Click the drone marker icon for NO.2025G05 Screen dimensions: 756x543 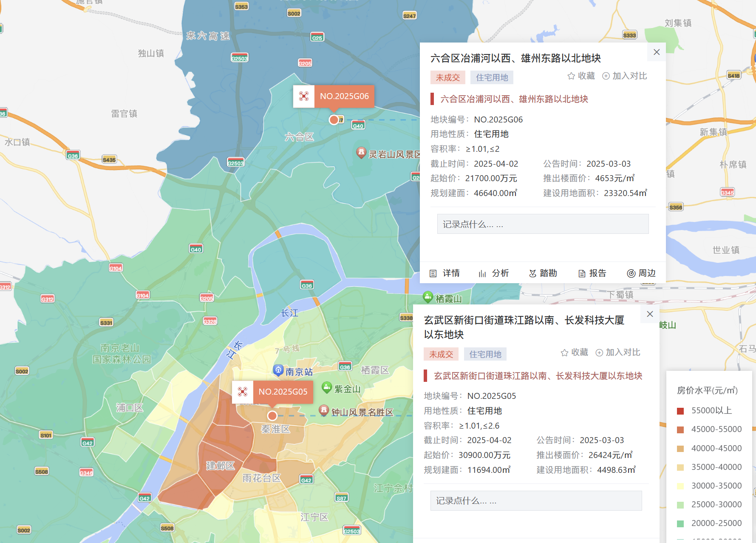point(243,392)
